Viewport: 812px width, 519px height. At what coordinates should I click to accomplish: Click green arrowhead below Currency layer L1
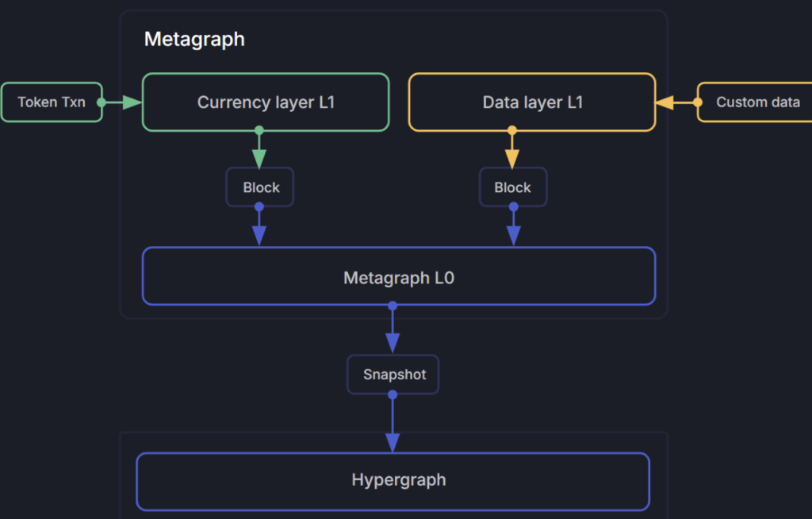coord(259,157)
